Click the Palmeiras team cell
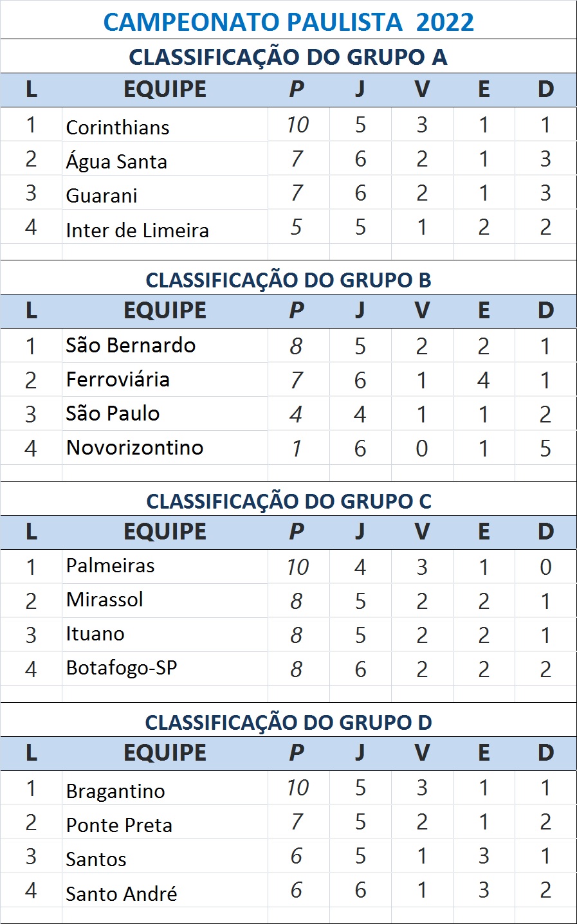This screenshot has width=577, height=924. pyautogui.click(x=110, y=566)
